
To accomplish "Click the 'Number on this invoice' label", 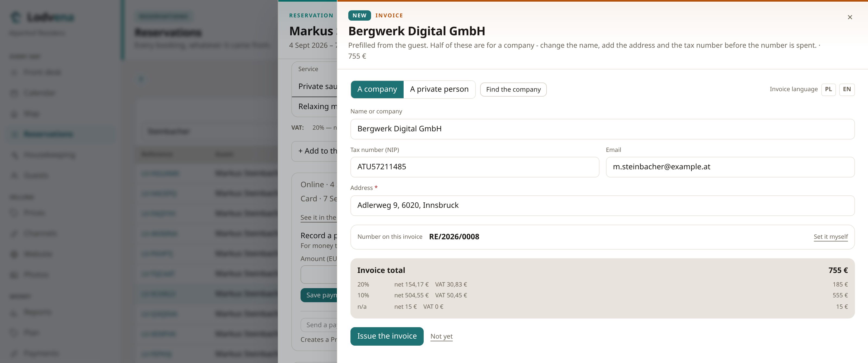I will 390,237.
